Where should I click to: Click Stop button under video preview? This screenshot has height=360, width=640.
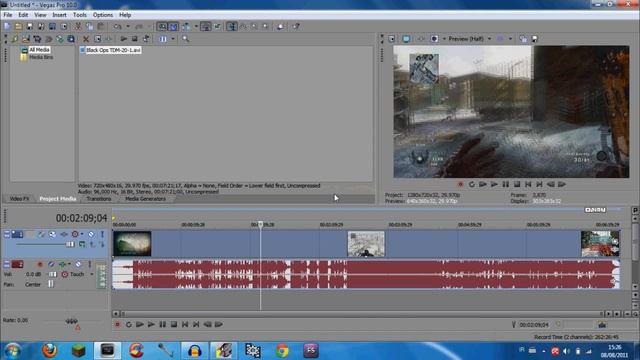click(x=517, y=184)
